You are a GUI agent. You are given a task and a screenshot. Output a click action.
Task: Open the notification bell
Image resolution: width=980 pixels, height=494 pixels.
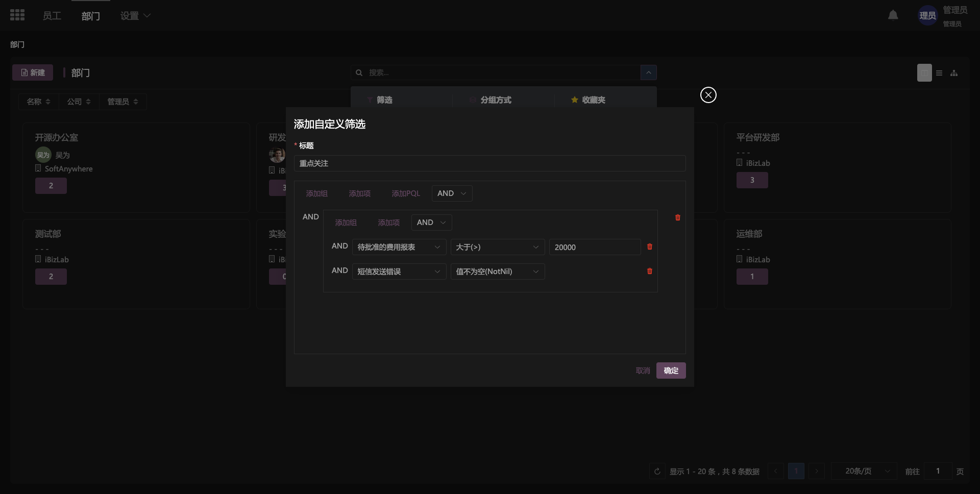893,15
